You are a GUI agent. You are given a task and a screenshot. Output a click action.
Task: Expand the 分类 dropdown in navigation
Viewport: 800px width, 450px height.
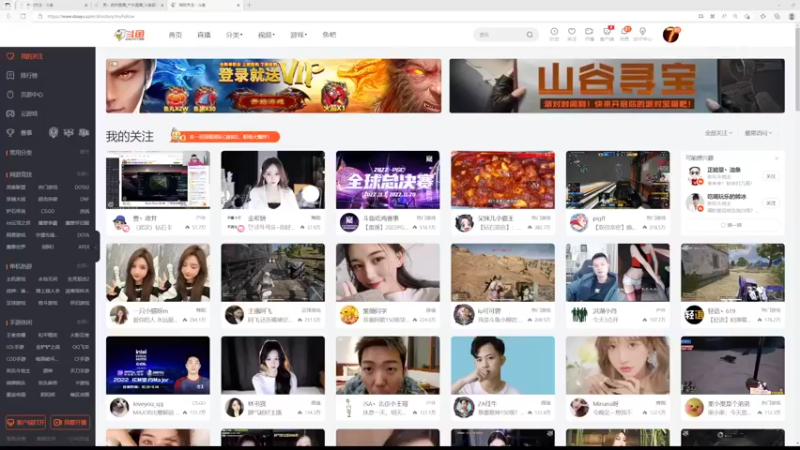point(234,35)
